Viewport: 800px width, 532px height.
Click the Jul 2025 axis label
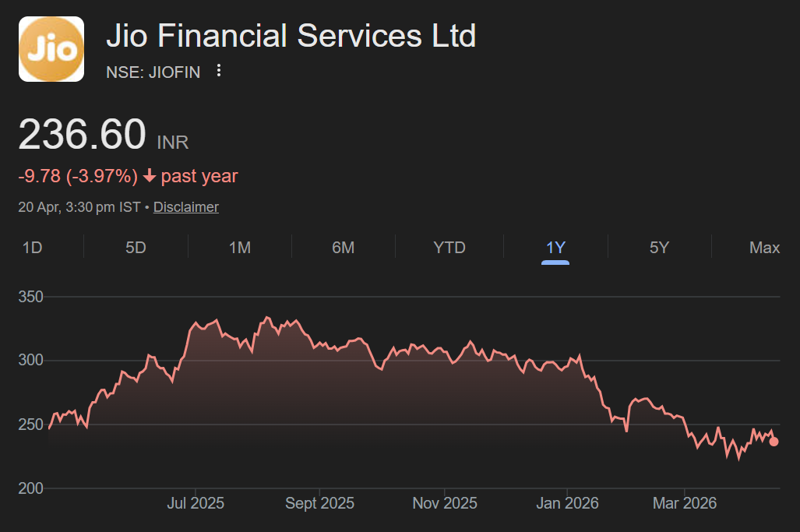point(196,504)
